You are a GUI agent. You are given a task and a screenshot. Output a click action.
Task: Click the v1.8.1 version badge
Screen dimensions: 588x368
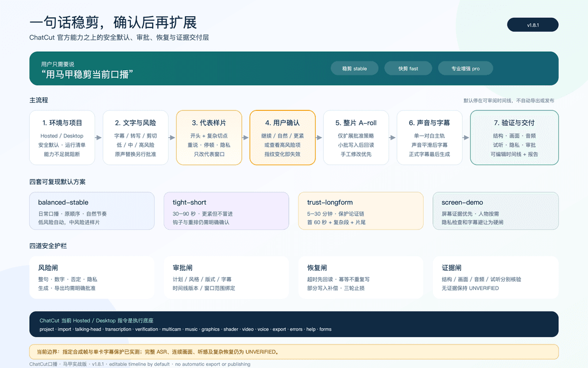click(532, 25)
